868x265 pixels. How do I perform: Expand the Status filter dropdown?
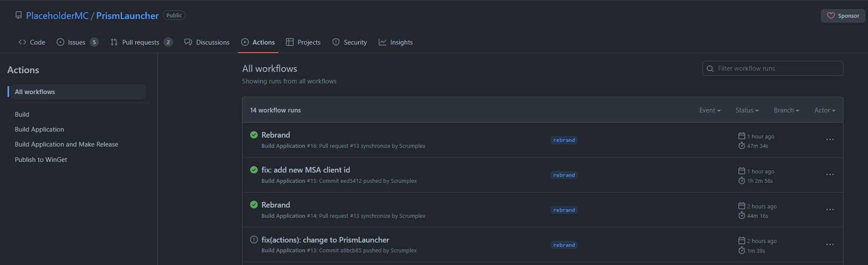pyautogui.click(x=747, y=110)
